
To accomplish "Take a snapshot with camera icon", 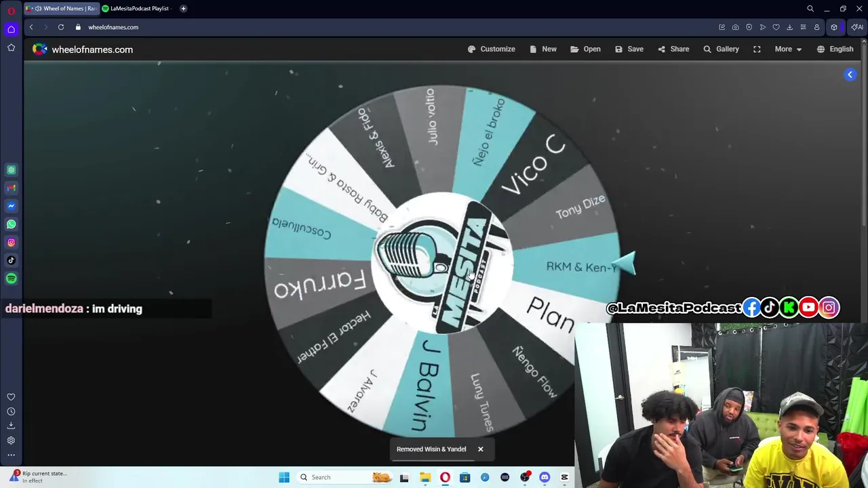I will pyautogui.click(x=735, y=27).
